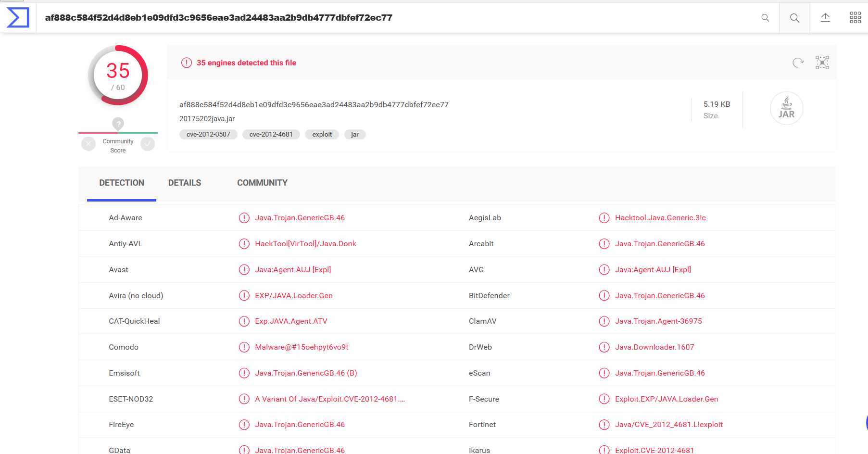Viewport: 868px width, 454px height.
Task: Click 'Java.Trojan.GenericGB.46 (B)' Emsisoft result
Action: click(x=306, y=373)
